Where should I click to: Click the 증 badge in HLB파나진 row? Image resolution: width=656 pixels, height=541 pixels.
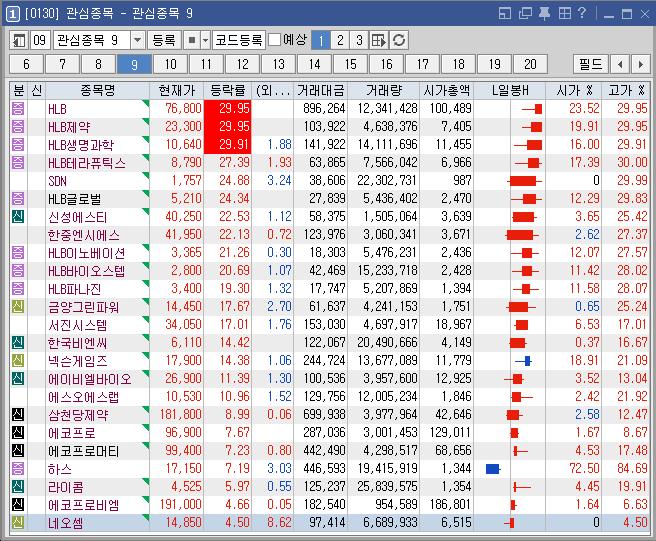pyautogui.click(x=18, y=288)
